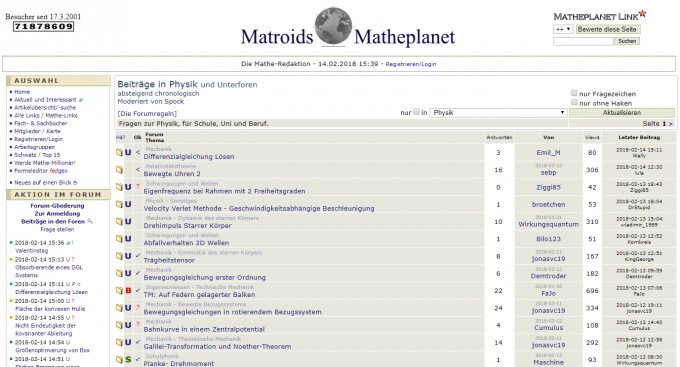
Task: Open Die Forumregeln link
Action: click(x=147, y=114)
